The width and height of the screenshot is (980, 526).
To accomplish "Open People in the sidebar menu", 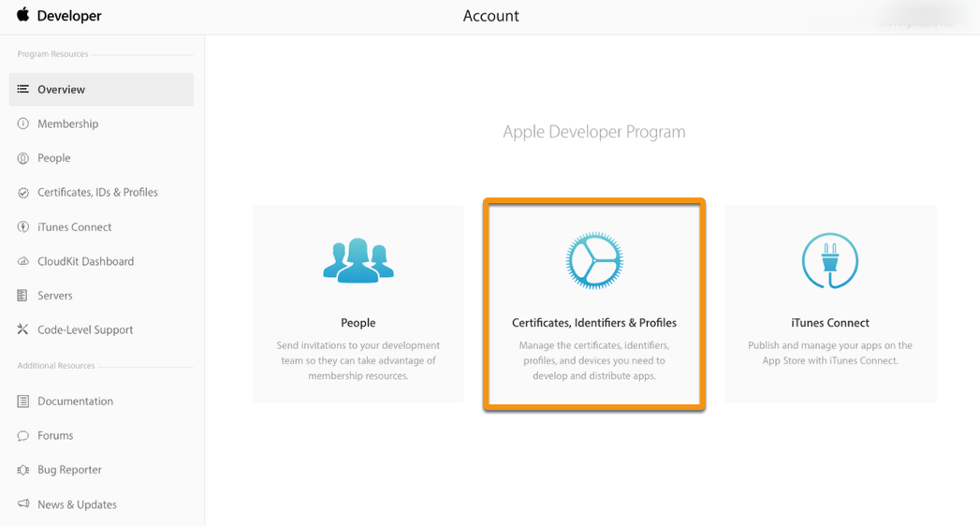I will click(x=53, y=158).
